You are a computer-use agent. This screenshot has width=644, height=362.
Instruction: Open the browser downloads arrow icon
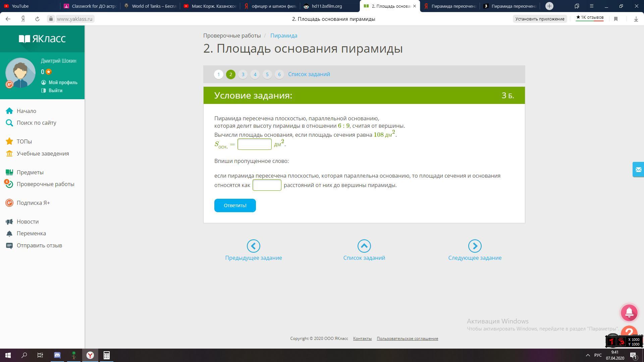[636, 19]
